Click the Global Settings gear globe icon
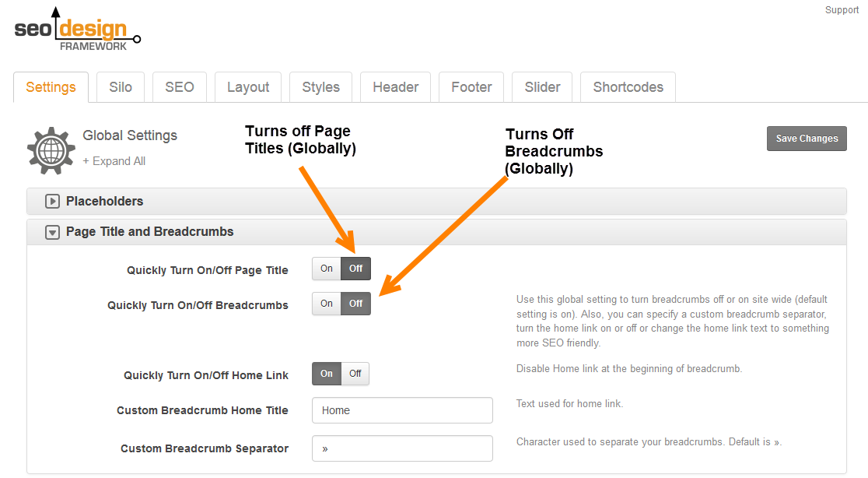The height and width of the screenshot is (478, 868). (x=51, y=151)
